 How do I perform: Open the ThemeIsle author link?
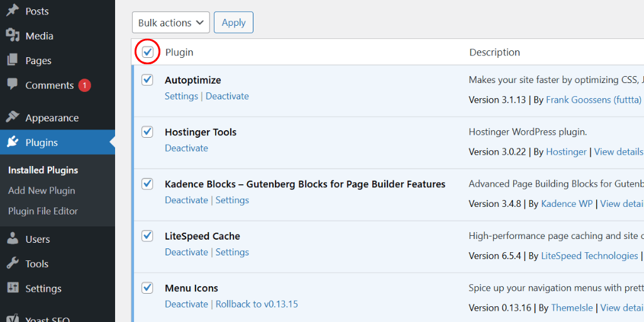tap(572, 308)
